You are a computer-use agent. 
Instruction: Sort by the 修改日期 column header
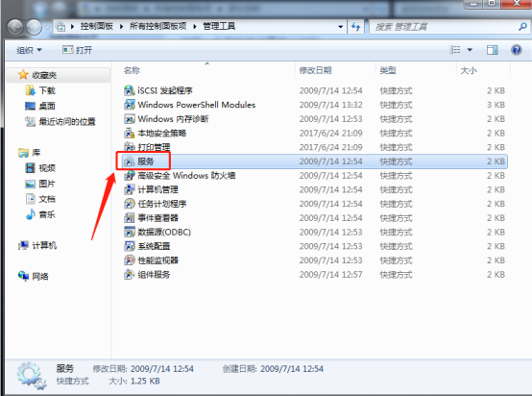[x=315, y=70]
